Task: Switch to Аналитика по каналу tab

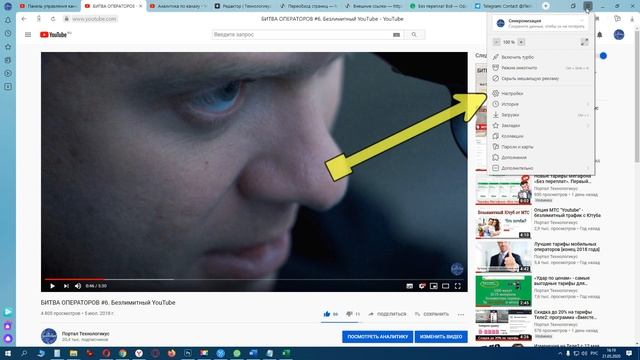Action: click(178, 6)
